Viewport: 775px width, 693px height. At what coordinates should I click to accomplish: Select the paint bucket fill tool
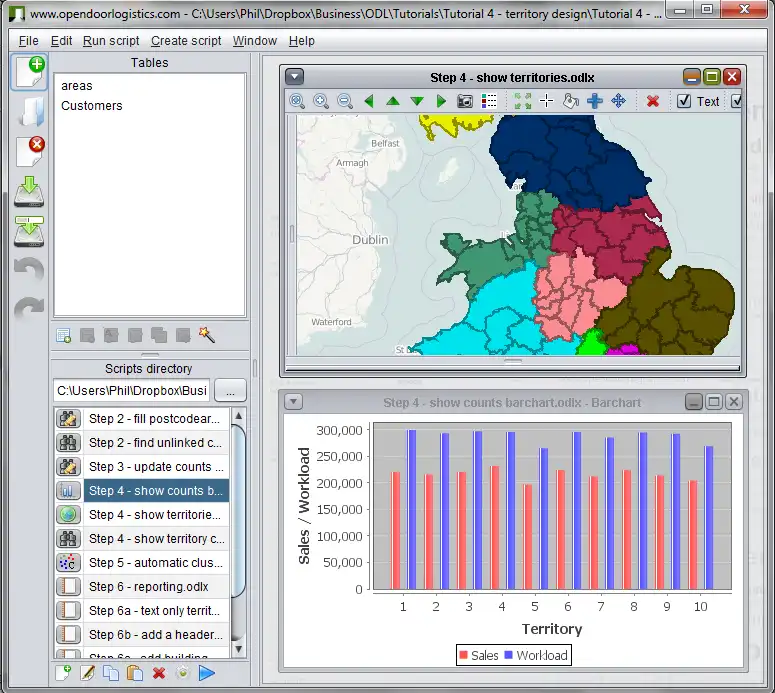tap(571, 101)
